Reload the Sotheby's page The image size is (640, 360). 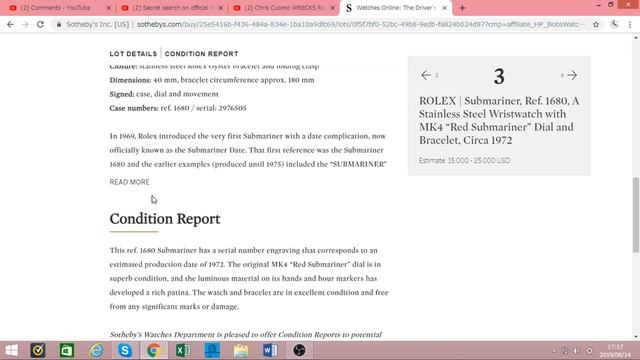[x=40, y=24]
